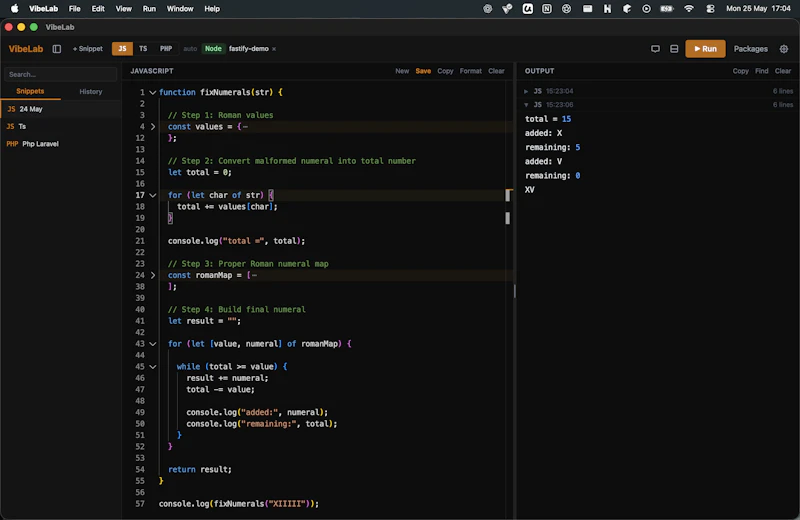Open the fastify-demo tab
Viewport: 800px width, 520px height.
tap(248, 49)
